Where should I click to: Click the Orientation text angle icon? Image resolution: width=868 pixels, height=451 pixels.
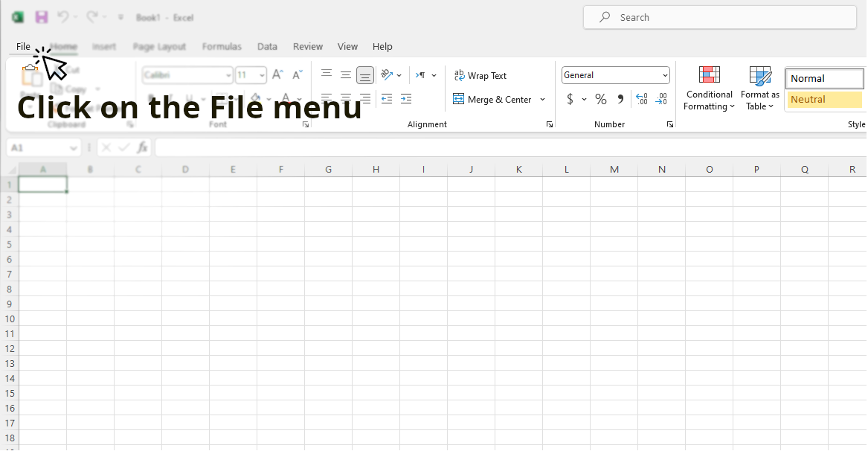387,75
